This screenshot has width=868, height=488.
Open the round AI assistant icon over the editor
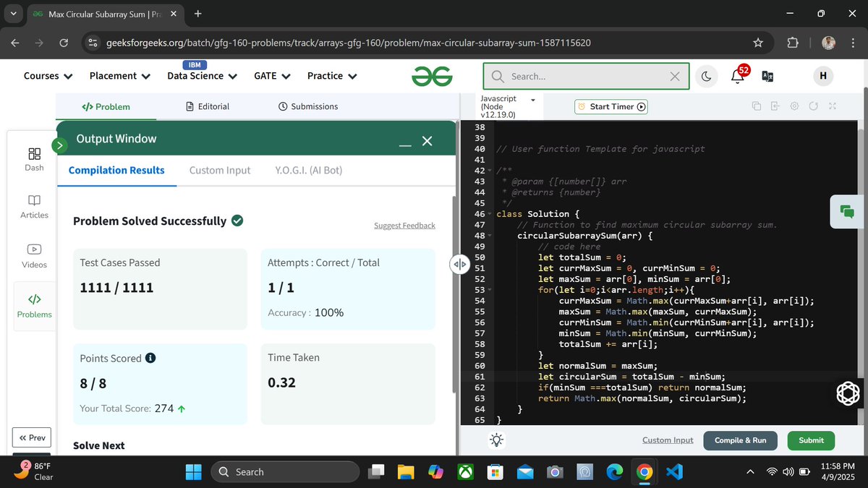click(848, 393)
